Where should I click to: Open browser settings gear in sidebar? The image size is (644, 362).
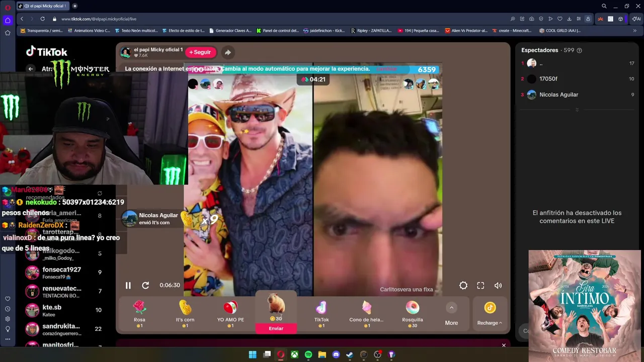click(x=8, y=319)
